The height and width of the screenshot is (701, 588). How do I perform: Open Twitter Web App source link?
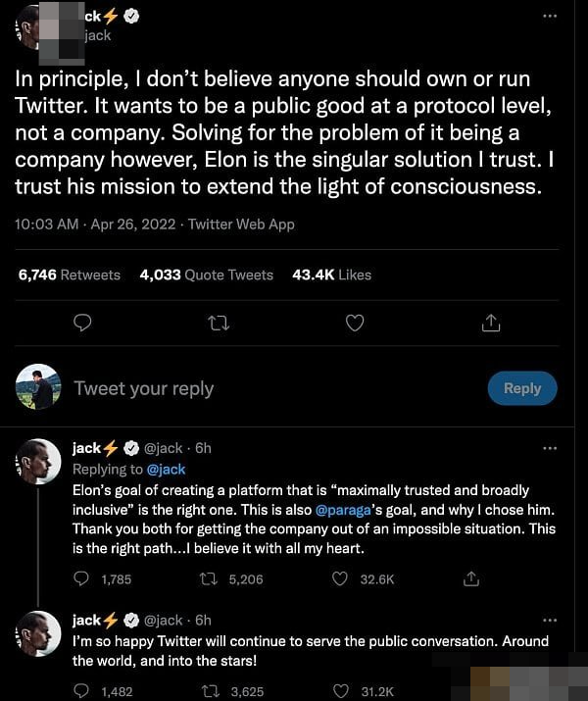[240, 225]
